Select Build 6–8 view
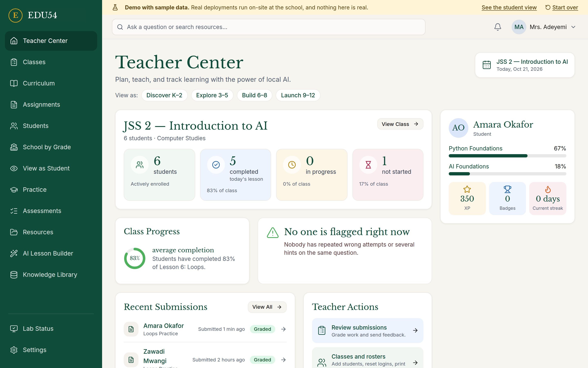The width and height of the screenshot is (588, 368). [254, 95]
